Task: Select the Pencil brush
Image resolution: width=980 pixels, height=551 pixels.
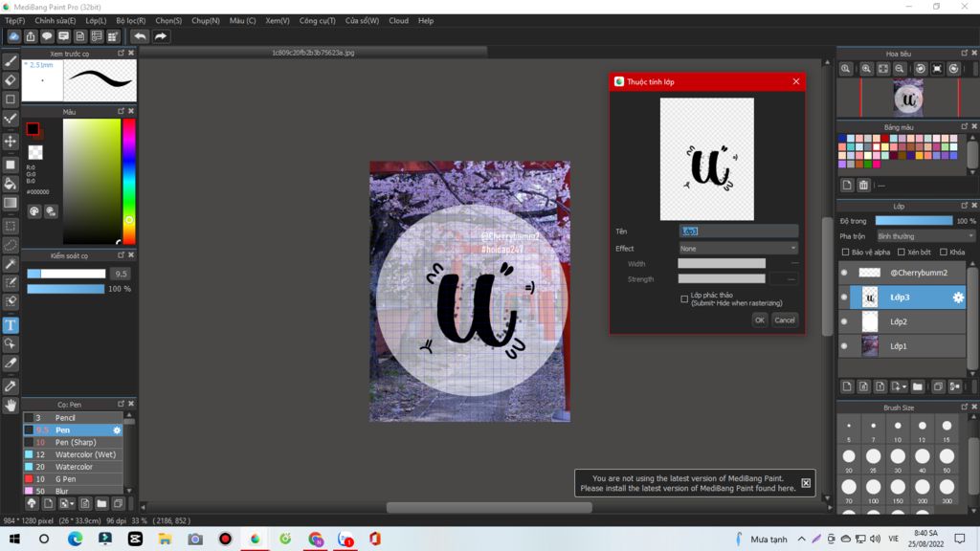Action: 73,418
